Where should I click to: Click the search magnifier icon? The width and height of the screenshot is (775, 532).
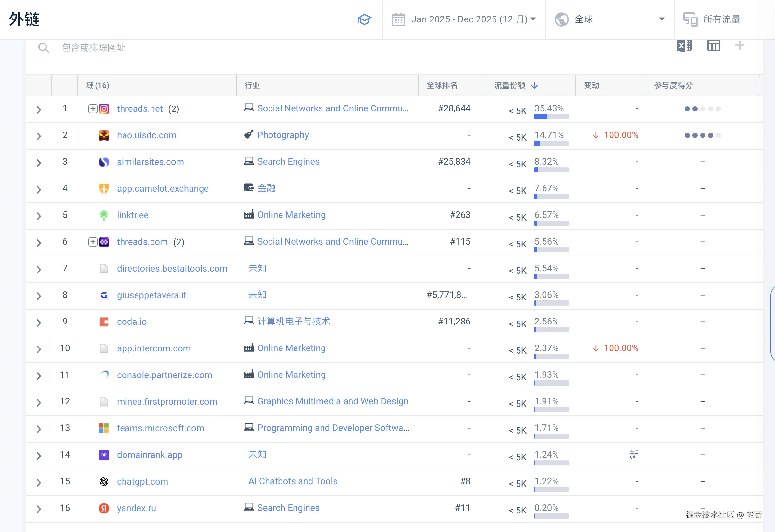(x=43, y=48)
